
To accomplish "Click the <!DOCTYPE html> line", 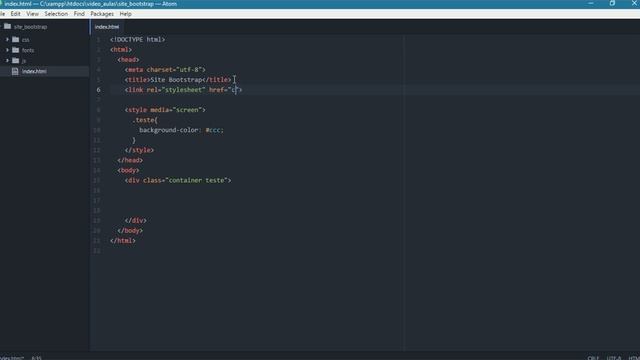I will pos(138,40).
